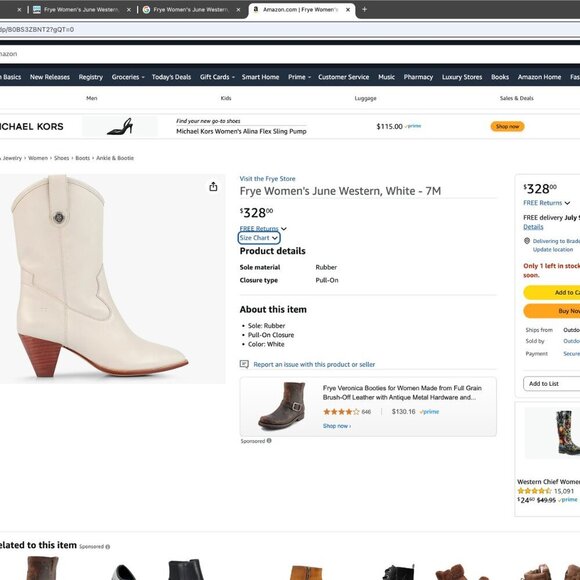Click the Boots breadcrumb link

coord(82,158)
